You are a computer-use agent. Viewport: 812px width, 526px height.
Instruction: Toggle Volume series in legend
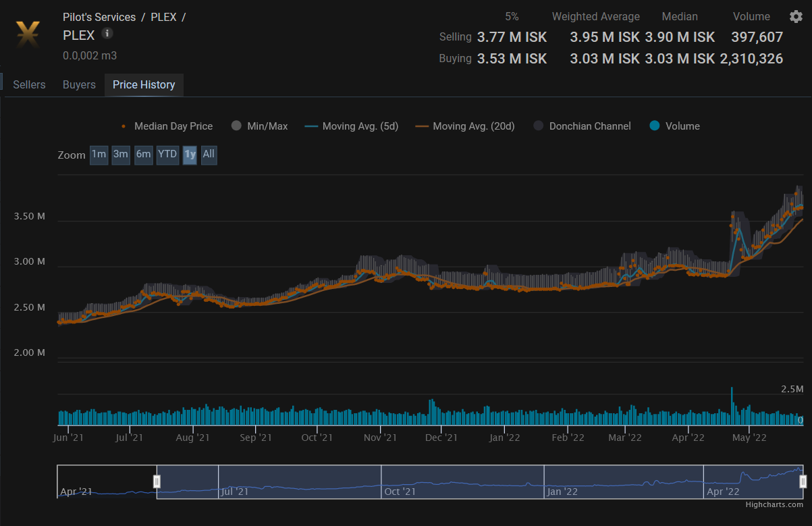[x=674, y=126]
